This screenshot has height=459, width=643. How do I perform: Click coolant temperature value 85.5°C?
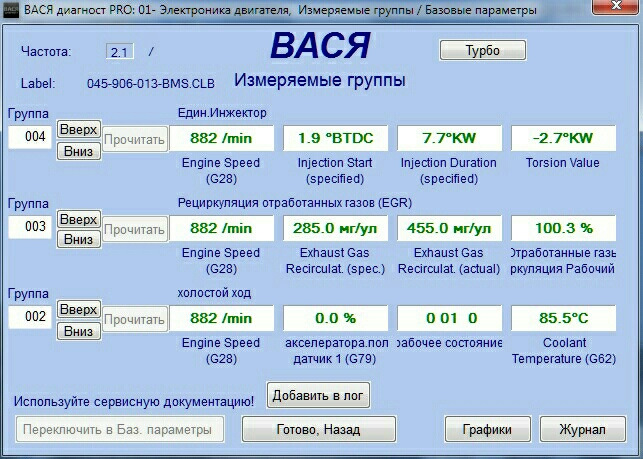[563, 318]
